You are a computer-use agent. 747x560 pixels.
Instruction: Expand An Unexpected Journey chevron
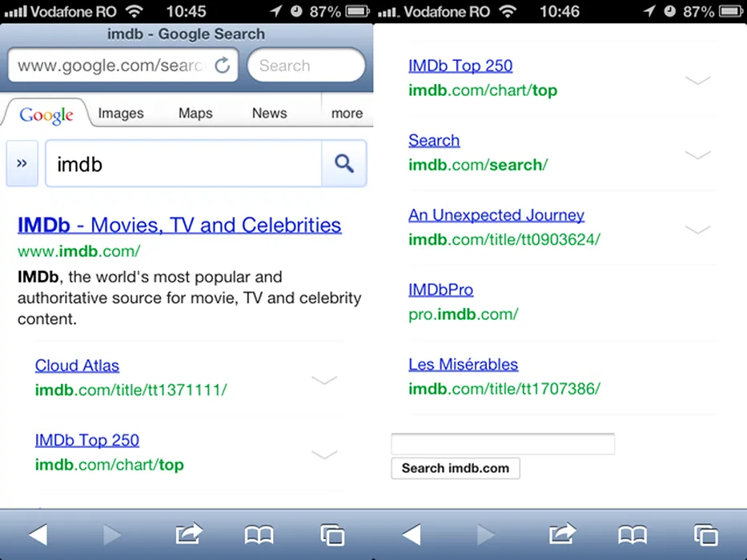[698, 229]
